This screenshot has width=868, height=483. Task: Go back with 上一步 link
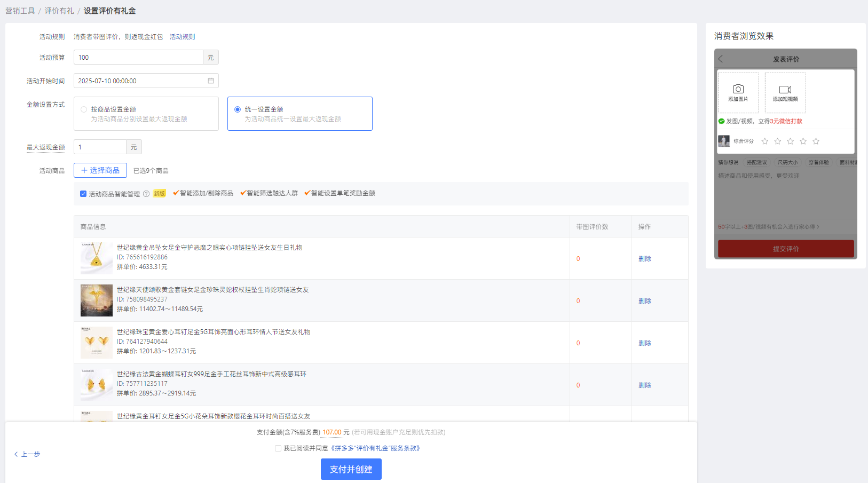[x=27, y=454]
